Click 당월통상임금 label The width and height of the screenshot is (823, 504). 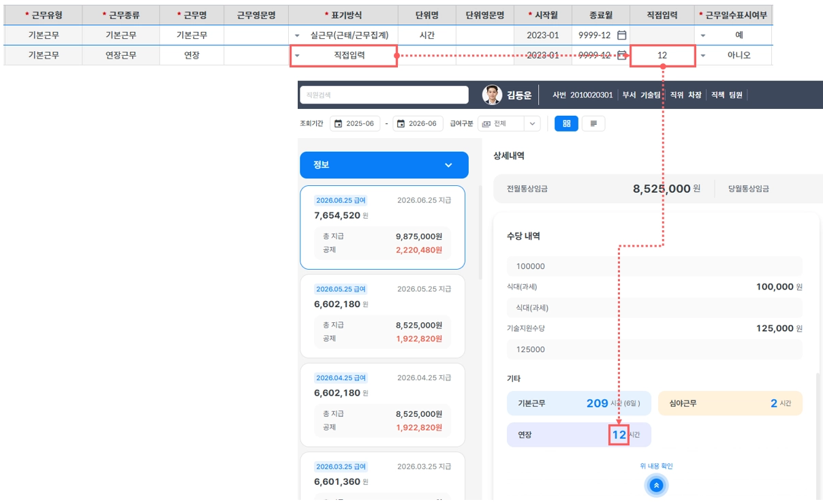[749, 189]
